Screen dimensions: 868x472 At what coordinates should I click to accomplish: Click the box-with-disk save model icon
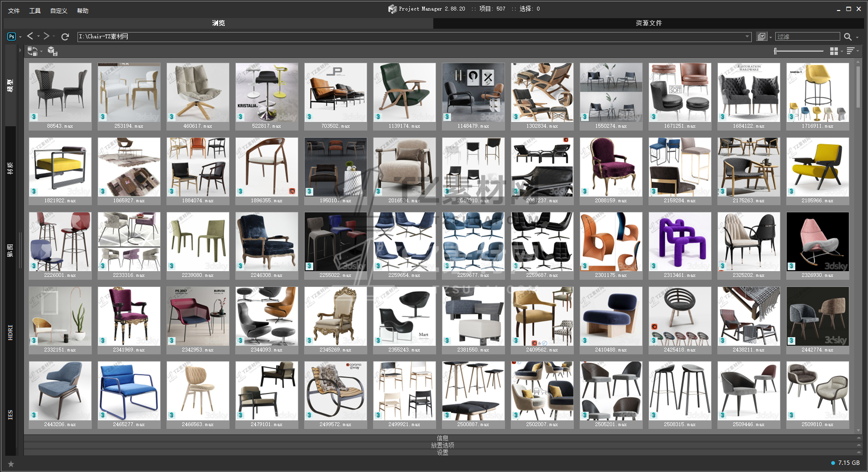(53, 51)
